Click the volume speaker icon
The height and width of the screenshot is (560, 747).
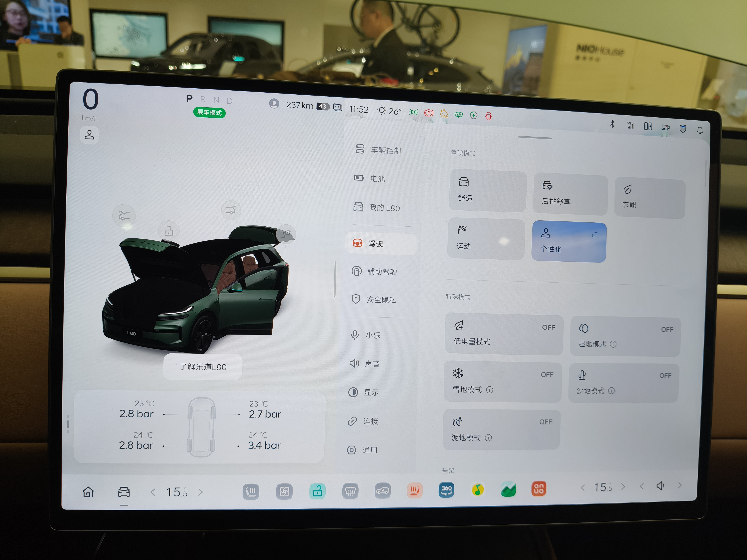tap(660, 486)
